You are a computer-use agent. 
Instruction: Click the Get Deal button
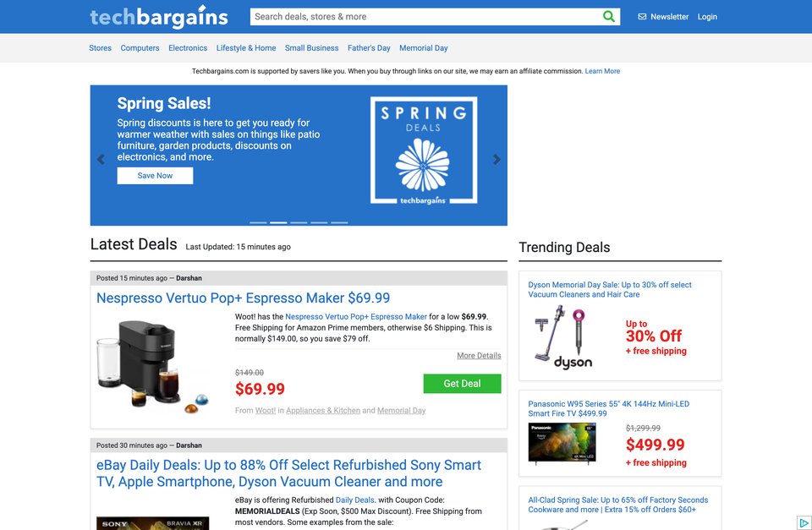pyautogui.click(x=462, y=384)
